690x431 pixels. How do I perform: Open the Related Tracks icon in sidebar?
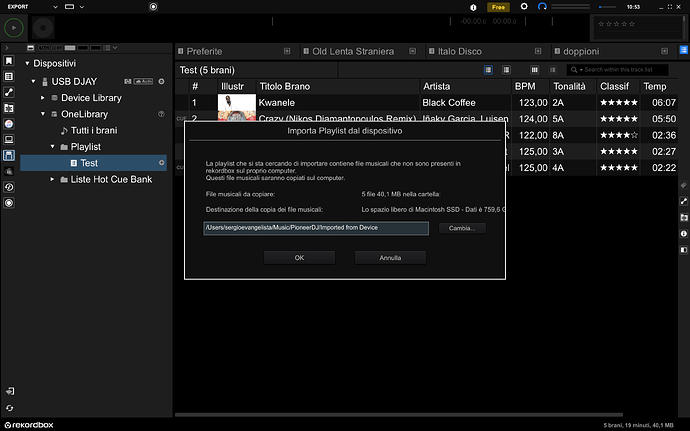click(9, 92)
